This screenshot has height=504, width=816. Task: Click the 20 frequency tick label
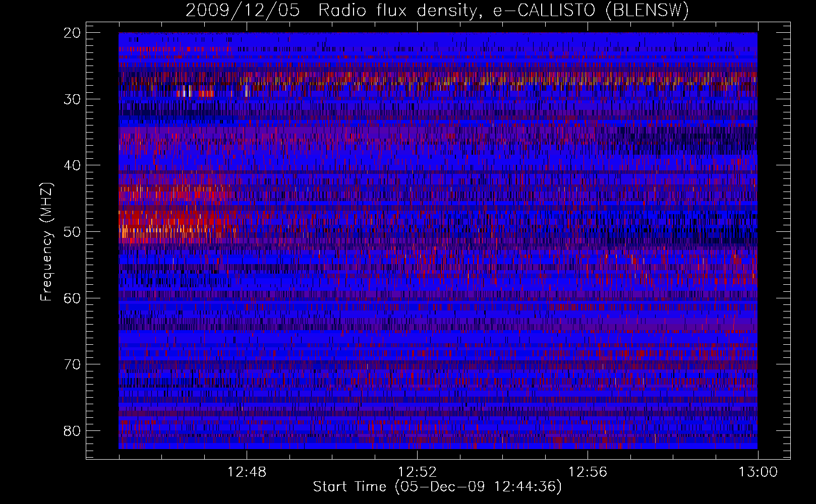pyautogui.click(x=72, y=33)
